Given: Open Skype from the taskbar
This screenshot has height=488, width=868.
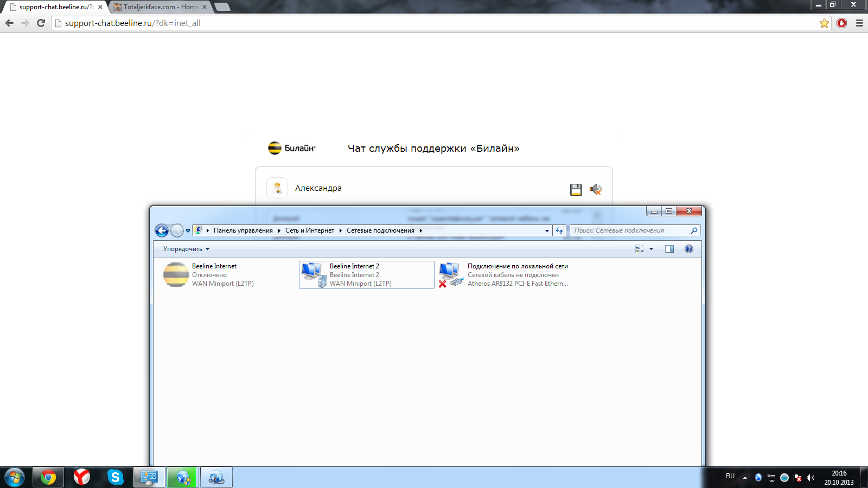Looking at the screenshot, I should click(116, 478).
